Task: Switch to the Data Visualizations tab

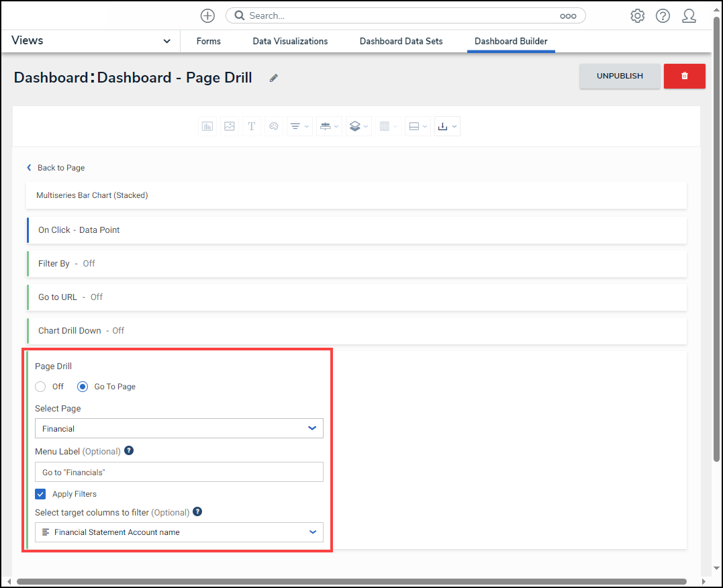Action: point(290,42)
